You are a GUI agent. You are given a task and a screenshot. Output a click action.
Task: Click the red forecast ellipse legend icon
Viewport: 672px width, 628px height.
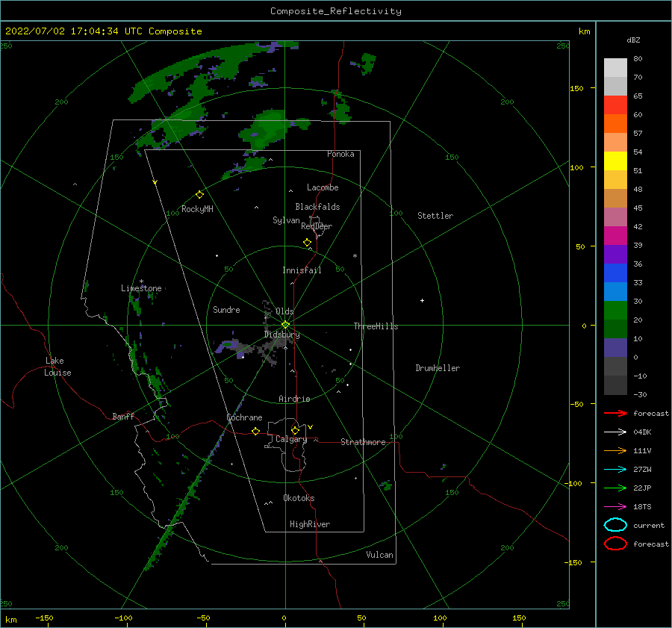(615, 544)
